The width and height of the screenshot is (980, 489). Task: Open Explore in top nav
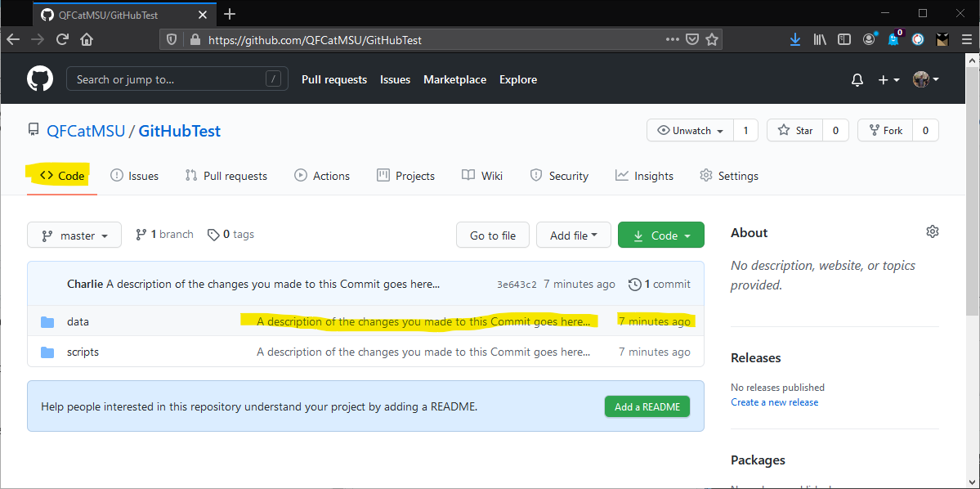[518, 79]
